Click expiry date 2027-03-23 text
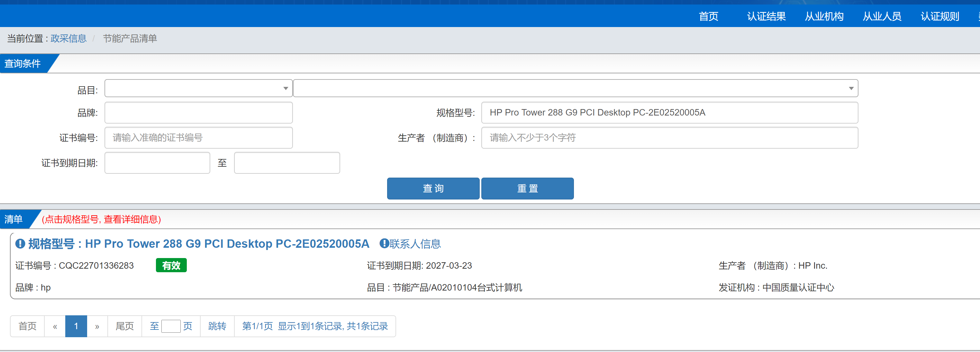Screen dimensions: 980x352 click(449, 265)
